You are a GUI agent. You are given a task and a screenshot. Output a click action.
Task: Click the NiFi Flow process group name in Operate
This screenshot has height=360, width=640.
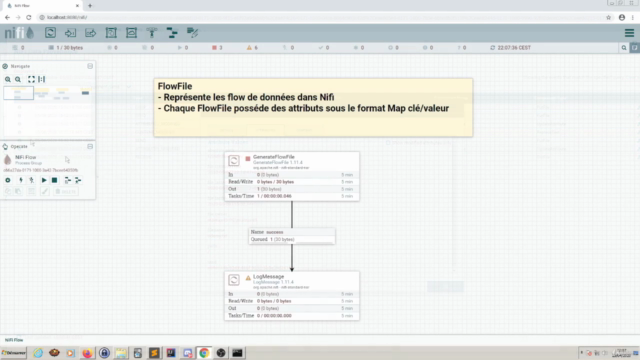[26, 157]
